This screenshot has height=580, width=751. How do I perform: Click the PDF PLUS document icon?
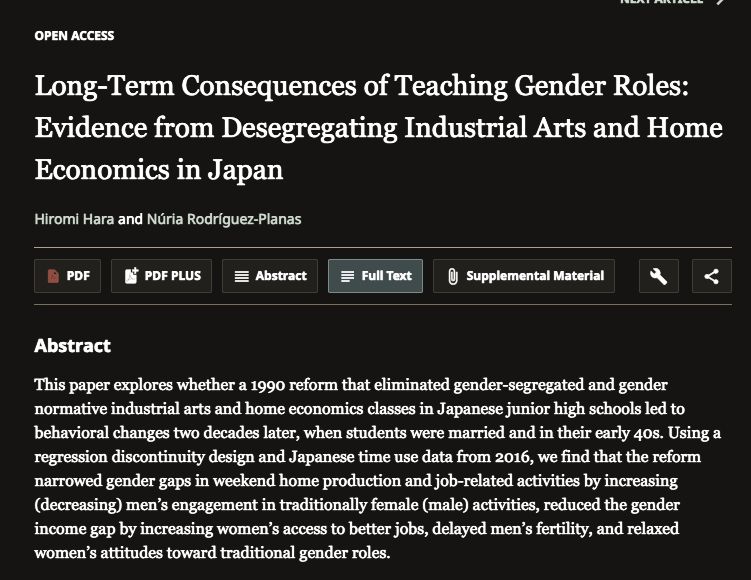pos(131,276)
